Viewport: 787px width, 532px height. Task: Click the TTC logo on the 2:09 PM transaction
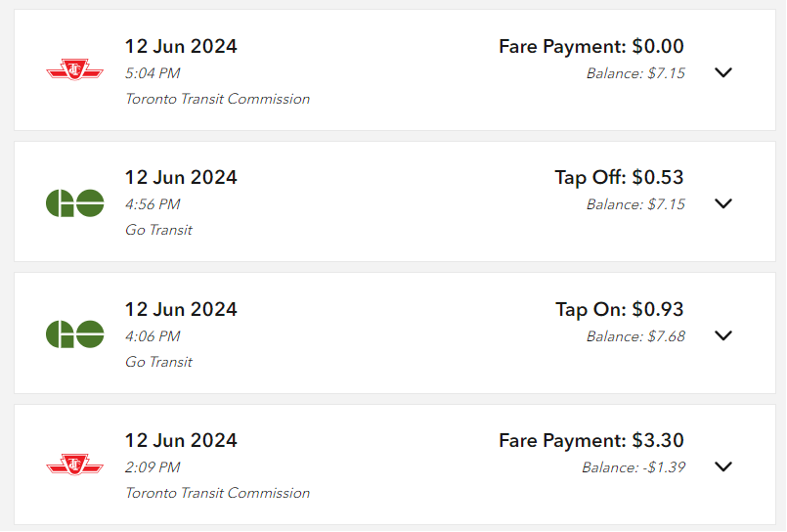pyautogui.click(x=74, y=465)
